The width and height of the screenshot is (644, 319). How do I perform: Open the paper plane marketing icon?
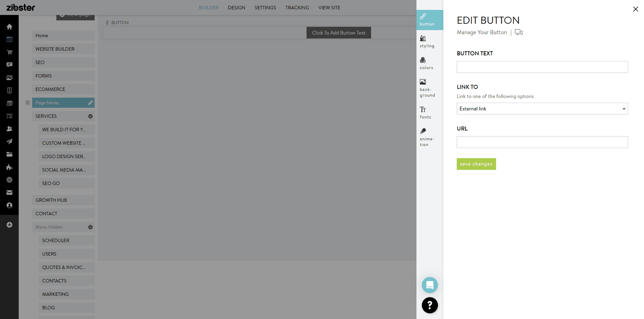(x=9, y=142)
